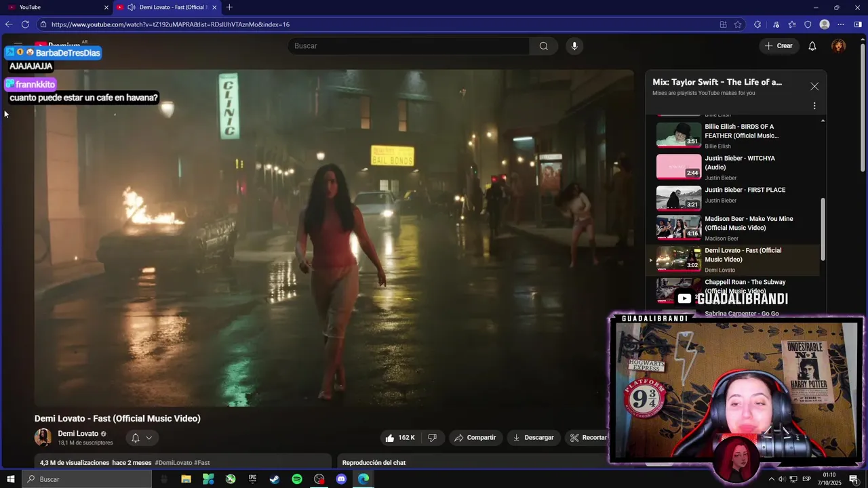Add page to favorites star icon

[738, 24]
